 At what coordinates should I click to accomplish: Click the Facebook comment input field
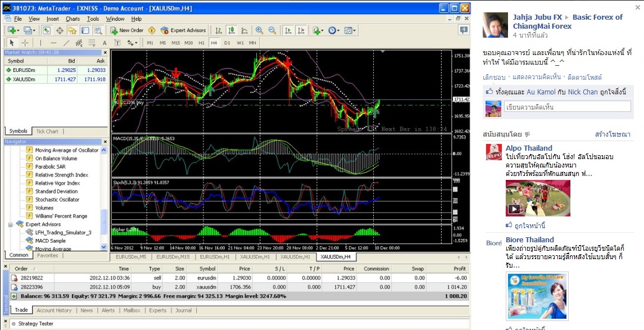pyautogui.click(x=567, y=107)
